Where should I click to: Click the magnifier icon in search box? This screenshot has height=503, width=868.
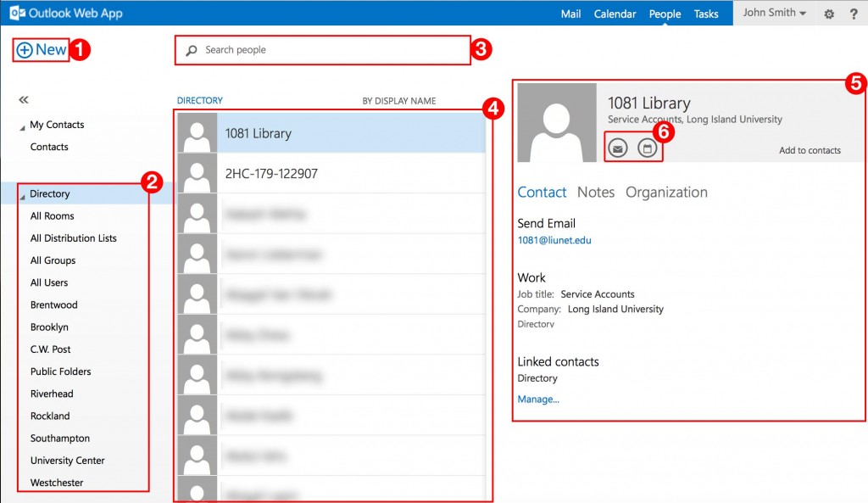[x=192, y=50]
